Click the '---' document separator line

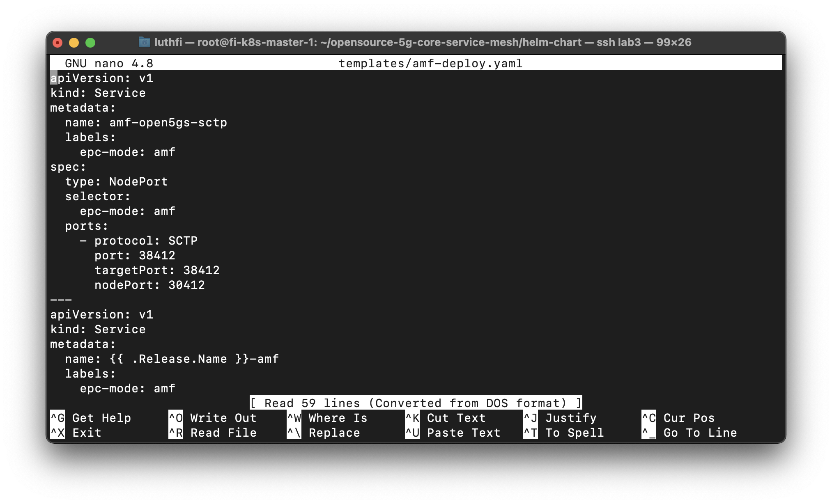tap(61, 300)
